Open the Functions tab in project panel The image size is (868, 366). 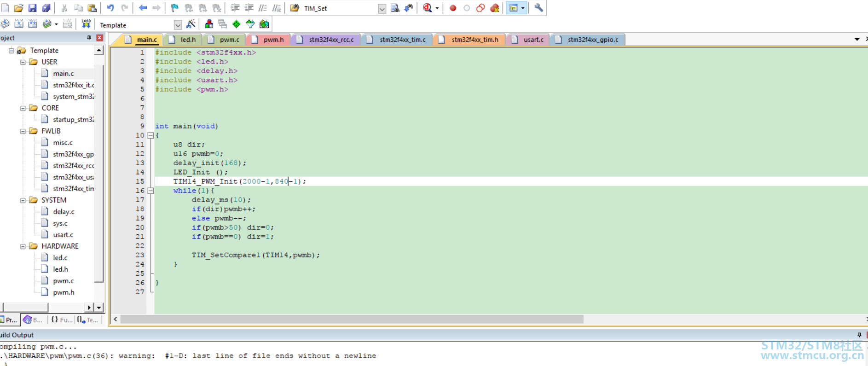[61, 320]
